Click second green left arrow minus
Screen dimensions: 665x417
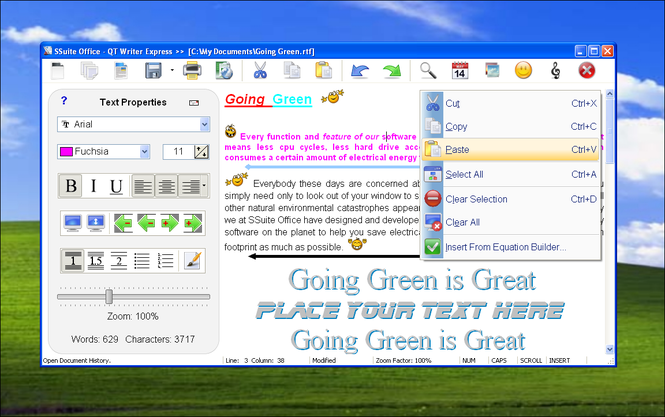tap(146, 223)
